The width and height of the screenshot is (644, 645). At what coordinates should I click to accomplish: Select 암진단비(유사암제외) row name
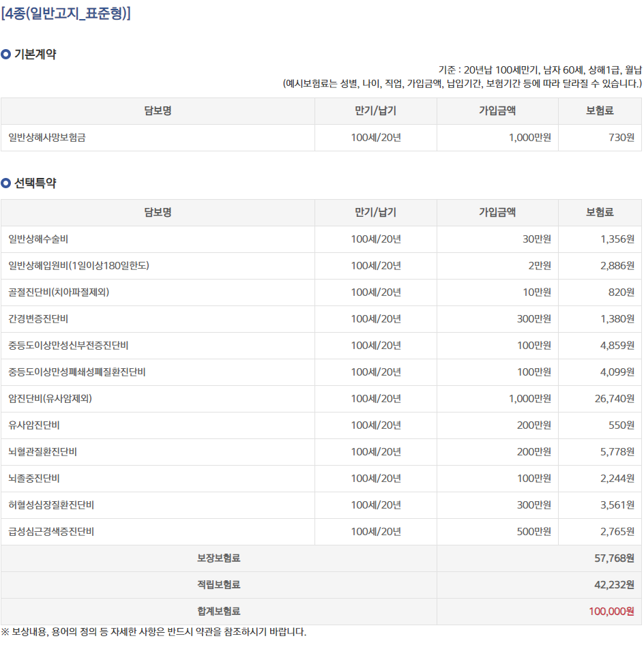point(50,399)
